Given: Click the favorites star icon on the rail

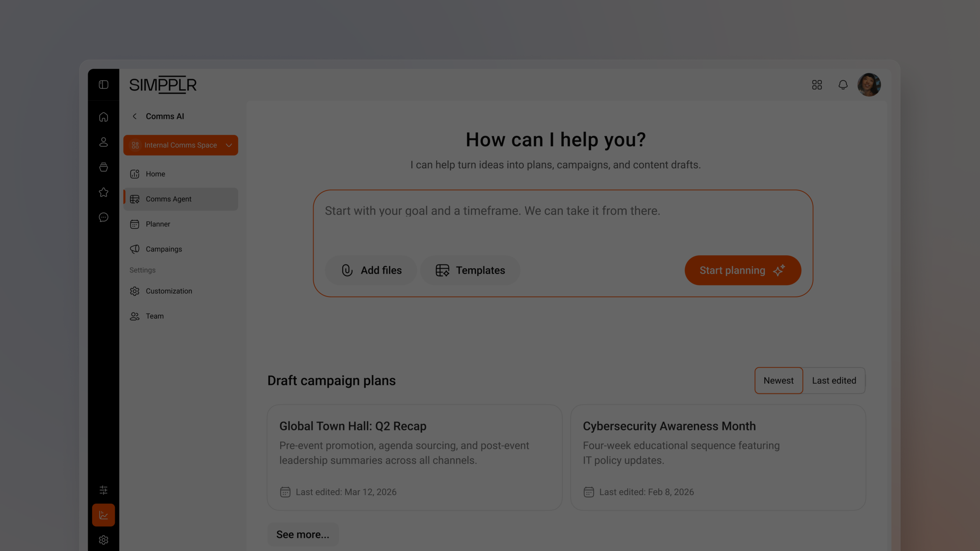Looking at the screenshot, I should pos(103,192).
